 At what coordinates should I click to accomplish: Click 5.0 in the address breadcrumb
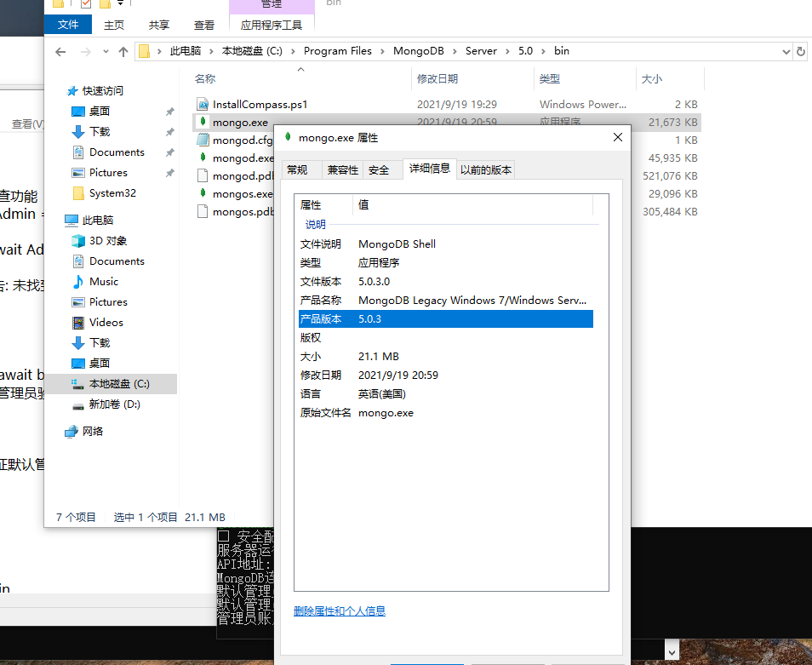click(x=526, y=51)
